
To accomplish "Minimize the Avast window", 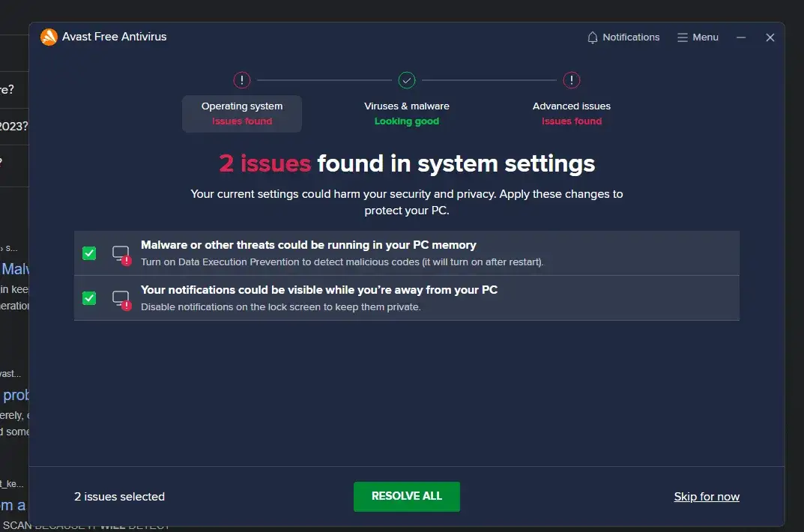I will (741, 37).
